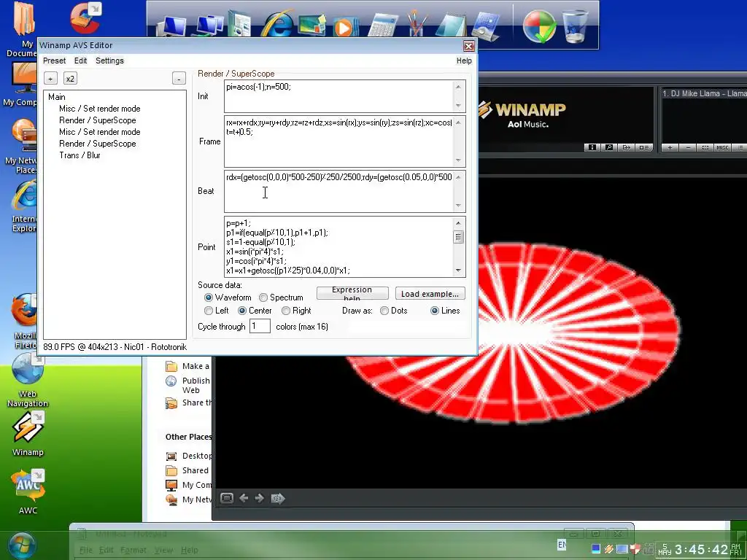Click the down arrow of the Point field scrollbar
This screenshot has width=747, height=560.
click(458, 271)
